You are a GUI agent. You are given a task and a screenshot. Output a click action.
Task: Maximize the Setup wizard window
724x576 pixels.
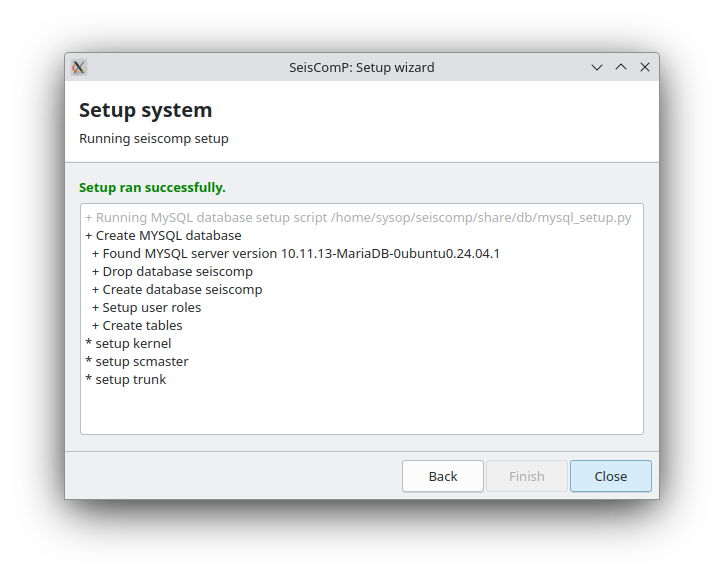click(621, 67)
